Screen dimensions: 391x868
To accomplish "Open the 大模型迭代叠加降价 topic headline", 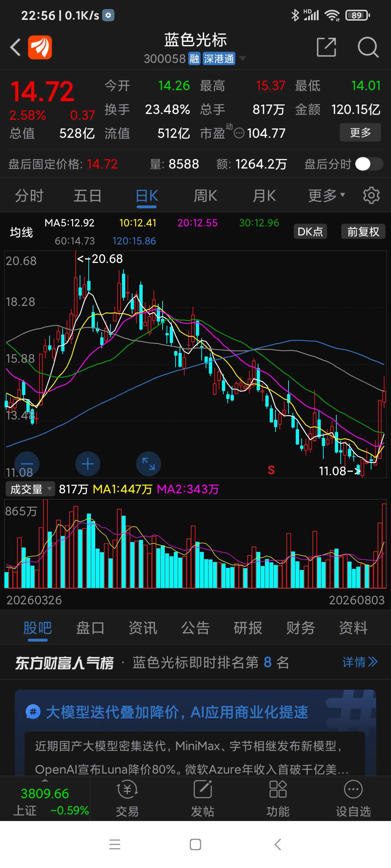I will click(177, 712).
